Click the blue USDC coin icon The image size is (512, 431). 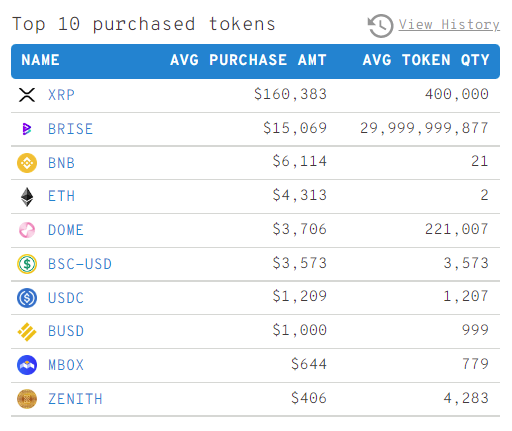point(27,298)
